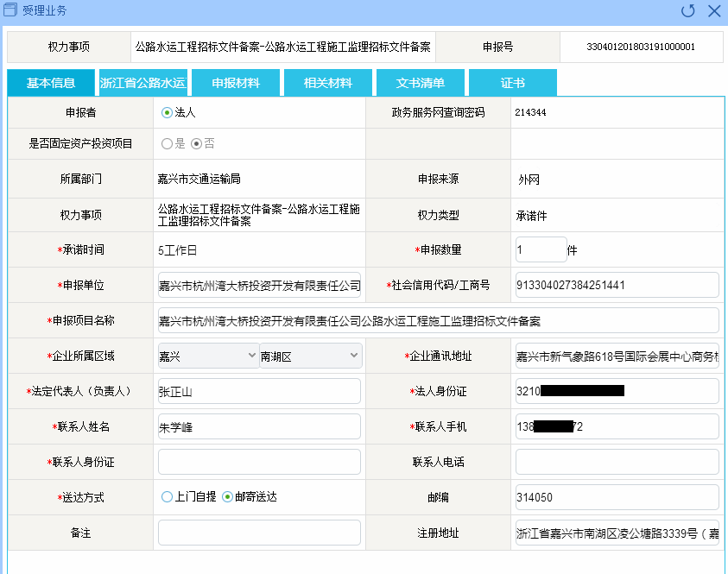Select 上门自提 delivery option

[x=167, y=497]
